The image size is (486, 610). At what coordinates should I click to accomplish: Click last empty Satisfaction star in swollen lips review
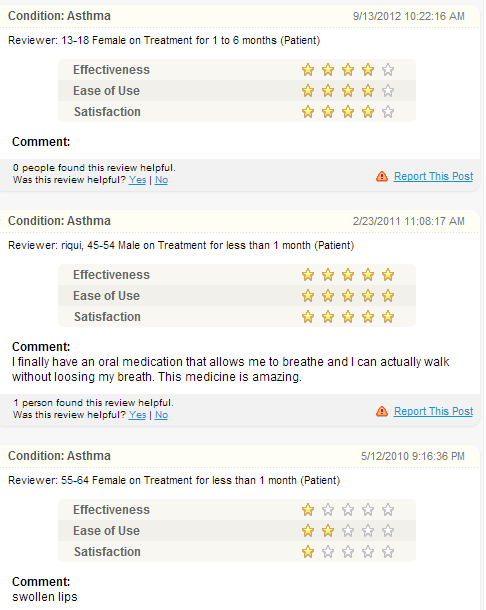(x=388, y=552)
